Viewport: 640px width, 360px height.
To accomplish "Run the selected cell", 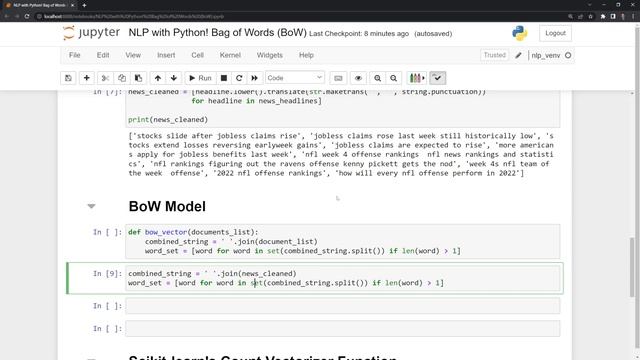I will pyautogui.click(x=200, y=78).
